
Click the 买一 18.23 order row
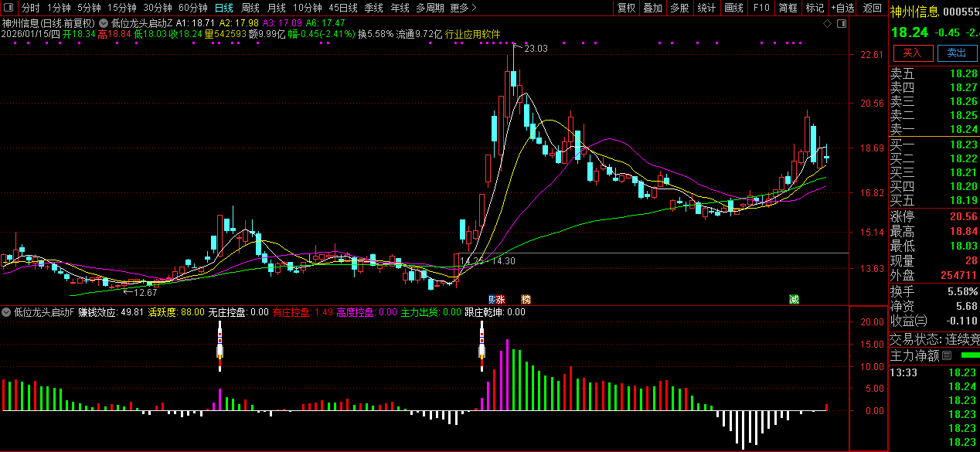(x=934, y=144)
